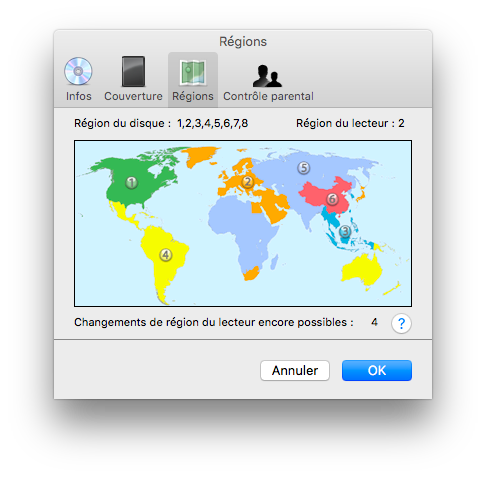This screenshot has height=477, width=486.
Task: Select the Régions map icon
Action: pyautogui.click(x=193, y=72)
